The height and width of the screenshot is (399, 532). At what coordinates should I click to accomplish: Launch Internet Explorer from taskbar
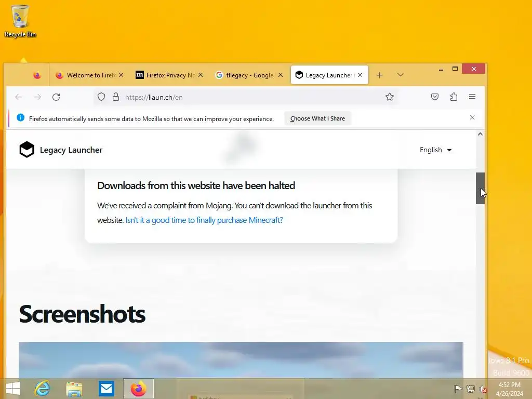pyautogui.click(x=43, y=389)
